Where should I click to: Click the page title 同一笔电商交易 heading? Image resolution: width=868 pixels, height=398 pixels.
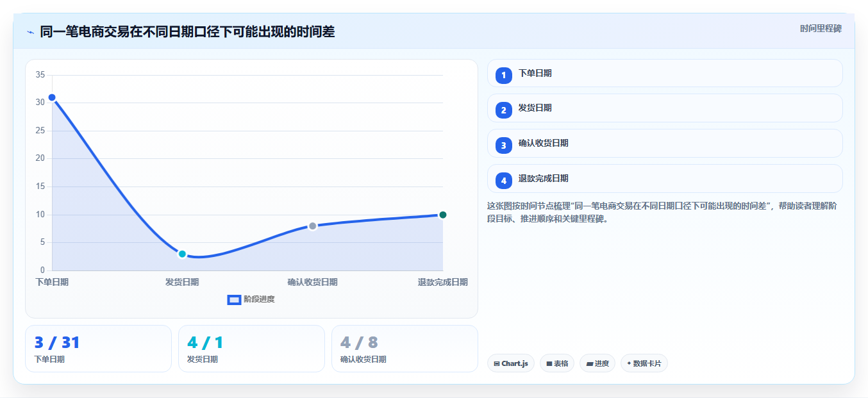[187, 31]
